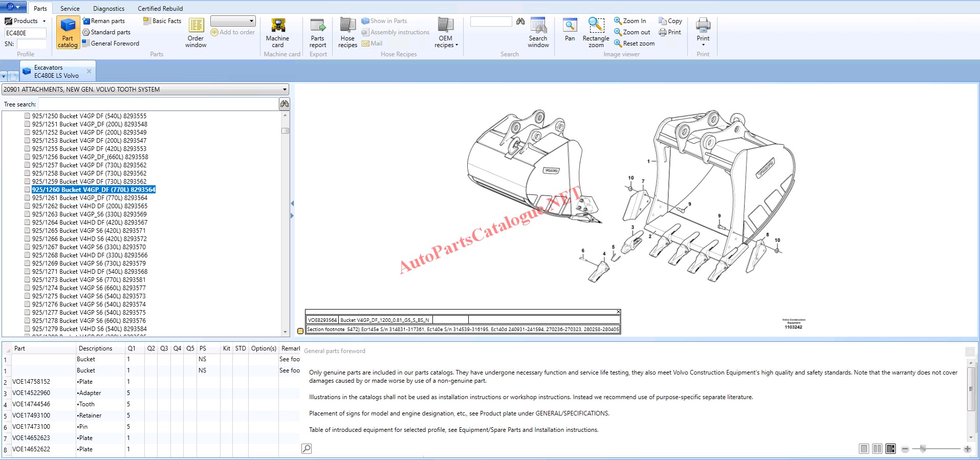Screen dimensions: 980x460
Task: Activate the Rectangle zoom tool
Action: point(596,33)
